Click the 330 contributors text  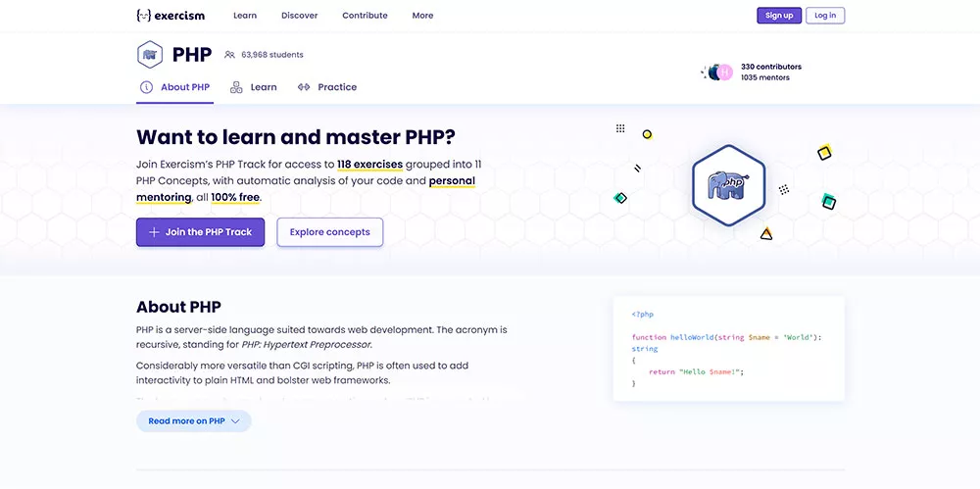pyautogui.click(x=770, y=67)
